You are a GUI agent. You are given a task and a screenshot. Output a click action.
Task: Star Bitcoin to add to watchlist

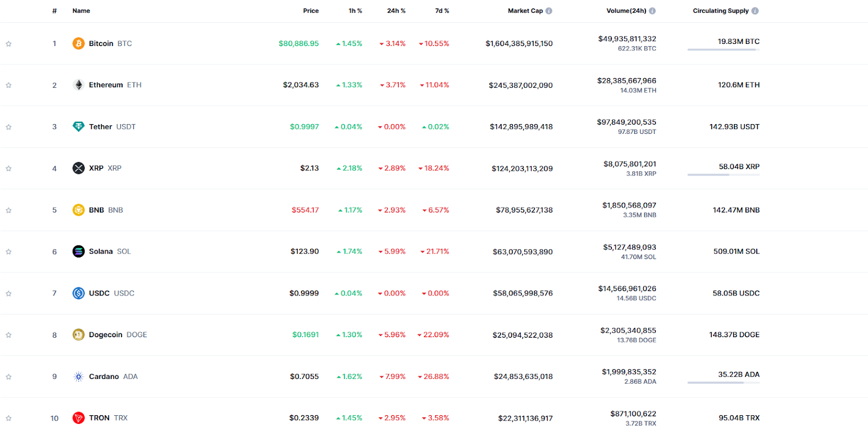(9, 44)
